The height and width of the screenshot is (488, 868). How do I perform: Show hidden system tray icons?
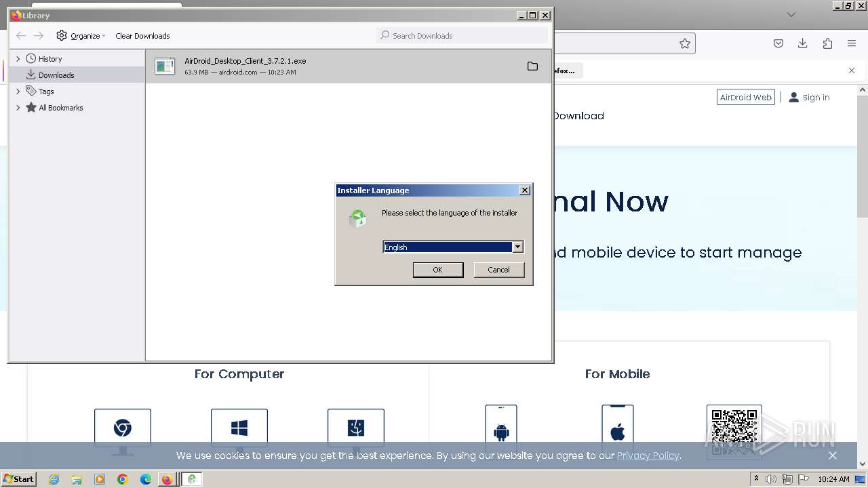click(x=756, y=479)
